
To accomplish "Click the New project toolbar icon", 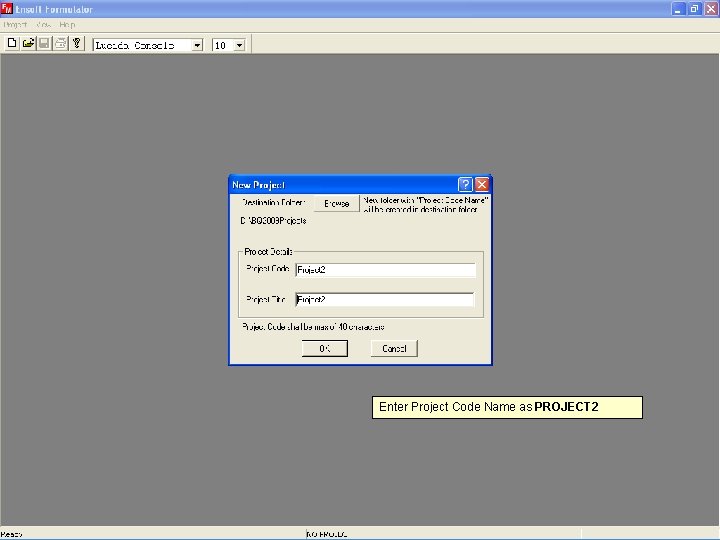I will click(x=12, y=44).
